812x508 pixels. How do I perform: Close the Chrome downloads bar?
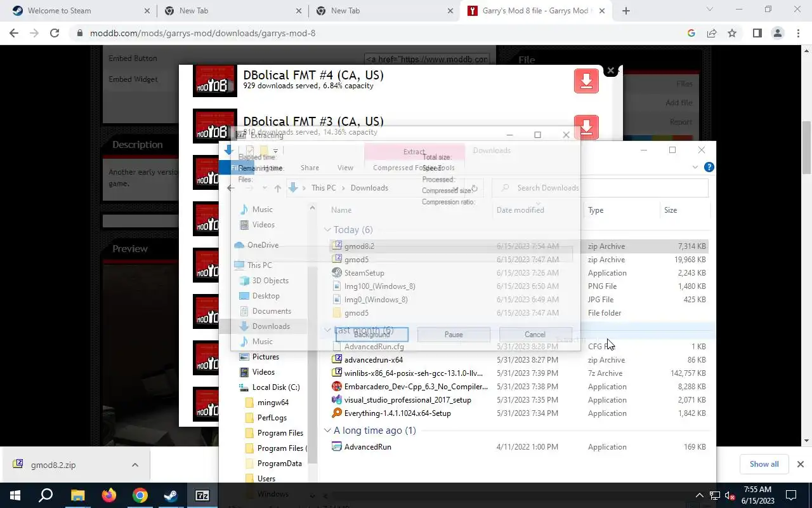[x=800, y=464]
